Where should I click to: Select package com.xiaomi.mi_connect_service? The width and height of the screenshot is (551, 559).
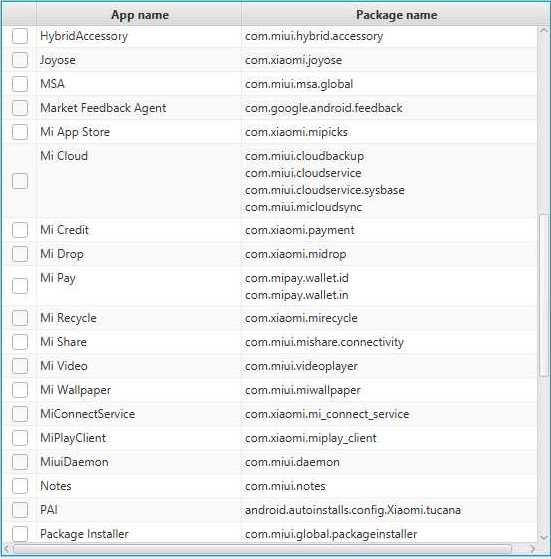[x=327, y=414]
